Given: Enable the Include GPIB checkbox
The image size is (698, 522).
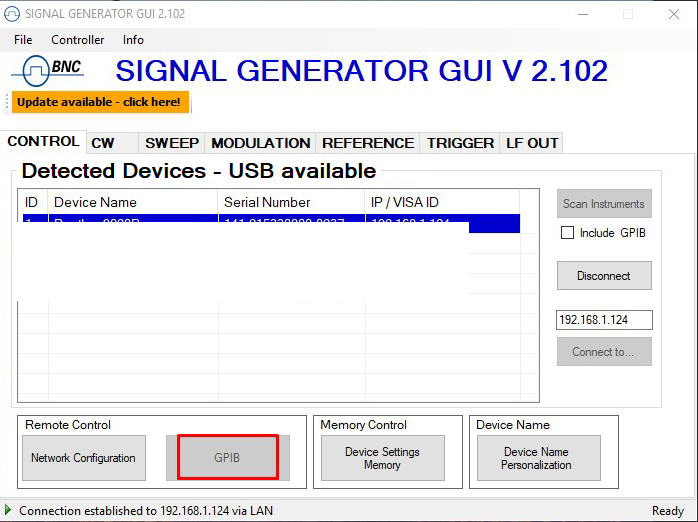Looking at the screenshot, I should point(567,233).
